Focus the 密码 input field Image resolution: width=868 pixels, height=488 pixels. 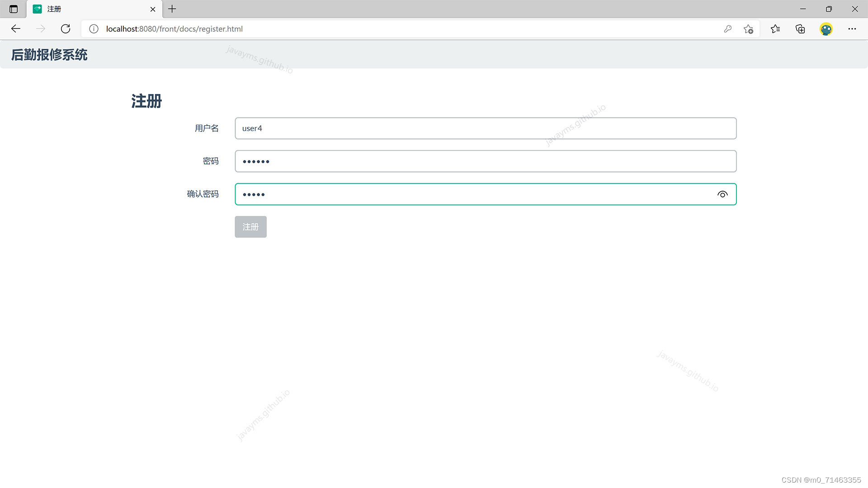click(x=485, y=161)
